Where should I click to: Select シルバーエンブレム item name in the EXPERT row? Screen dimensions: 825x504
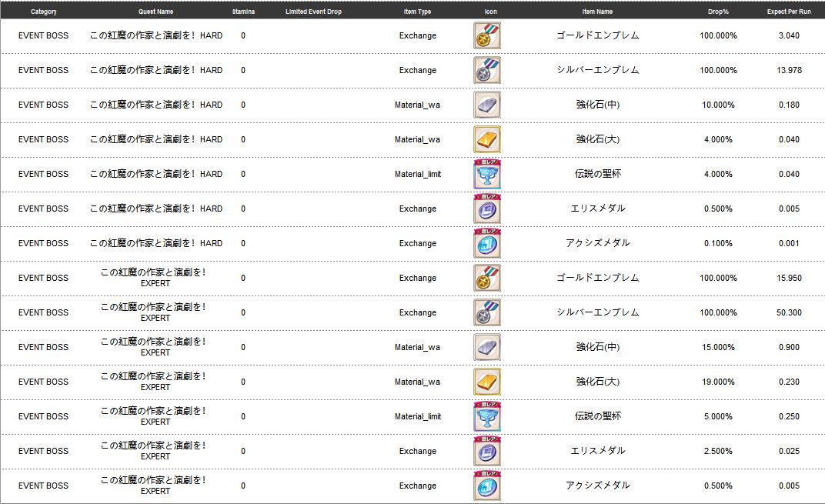(x=598, y=312)
